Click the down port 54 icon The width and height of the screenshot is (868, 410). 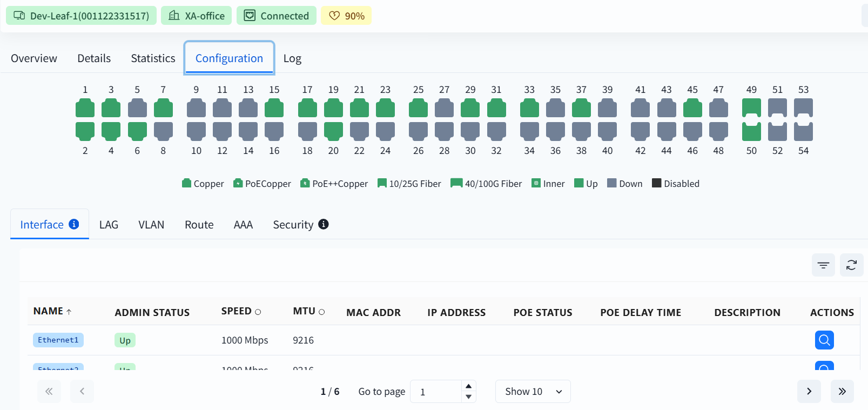tap(803, 131)
